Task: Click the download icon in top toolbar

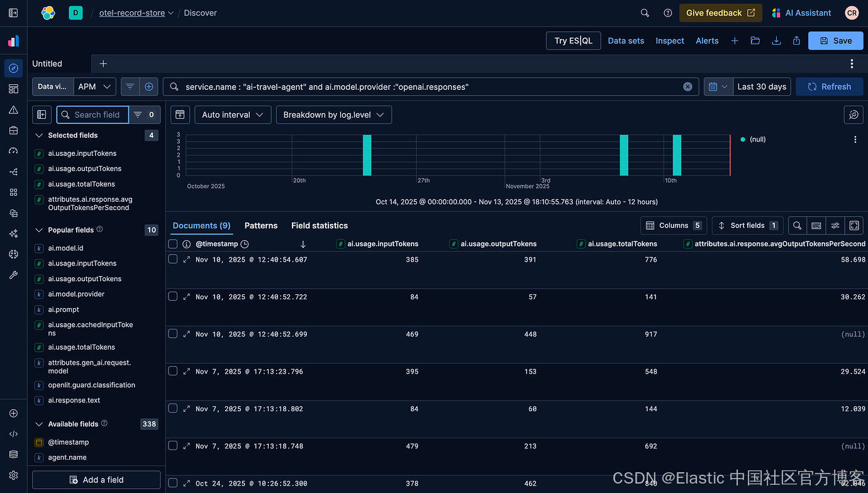Action: (x=776, y=40)
